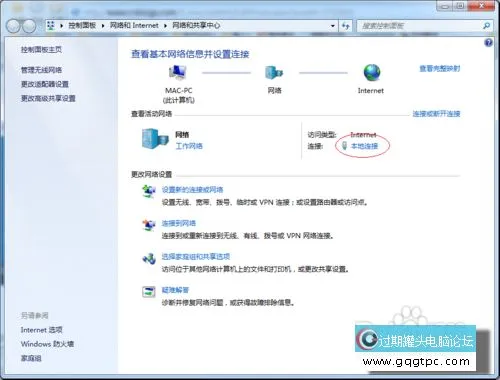Expand the arrow before 控制面板 breadcrumb
Screen dimensions: 500x380
point(62,26)
